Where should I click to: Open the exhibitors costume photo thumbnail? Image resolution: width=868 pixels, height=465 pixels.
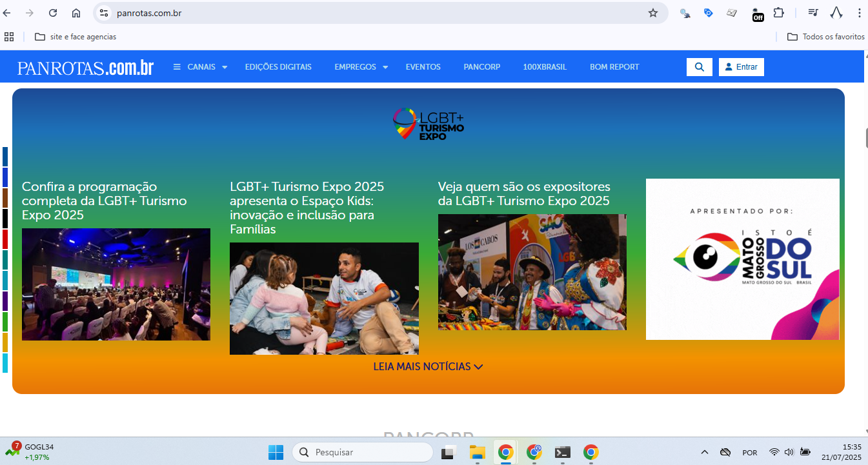pos(532,272)
